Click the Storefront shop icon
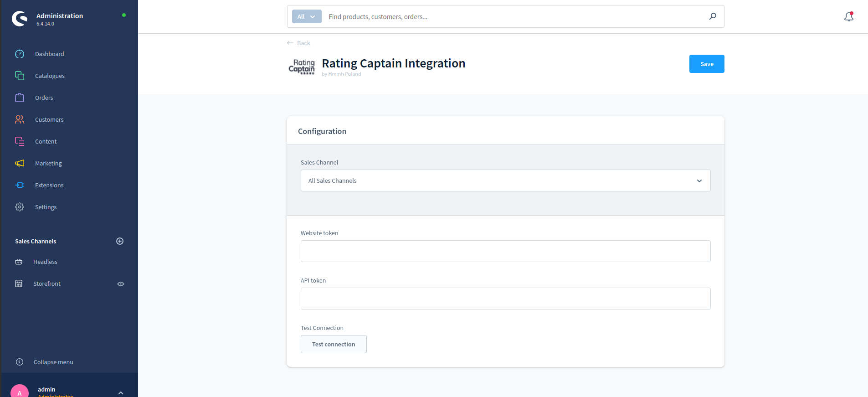 pyautogui.click(x=19, y=284)
